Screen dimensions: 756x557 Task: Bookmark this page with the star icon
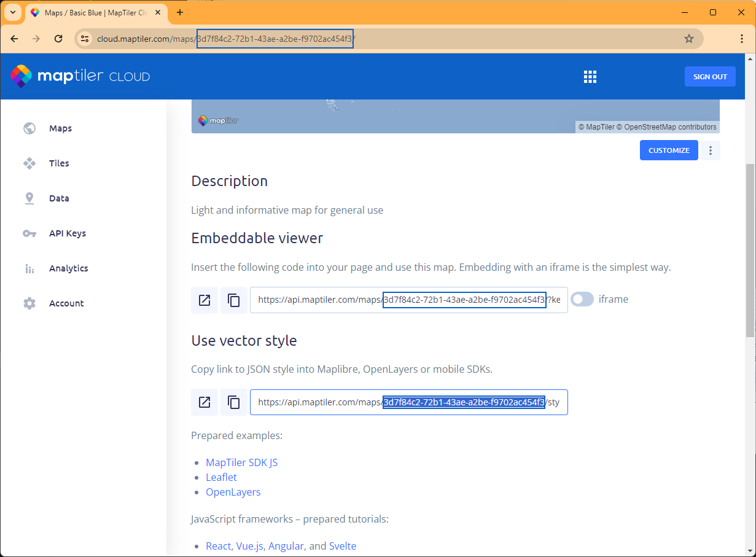[x=689, y=39]
